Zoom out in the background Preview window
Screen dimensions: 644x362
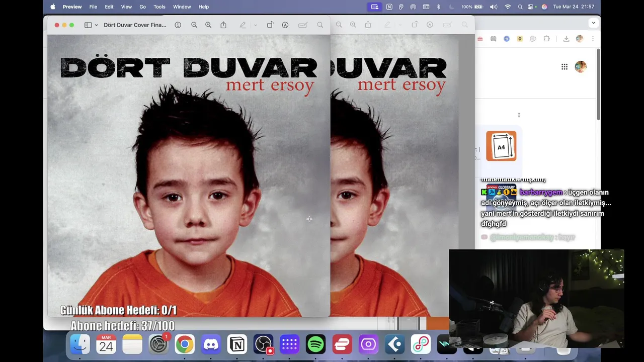339,25
